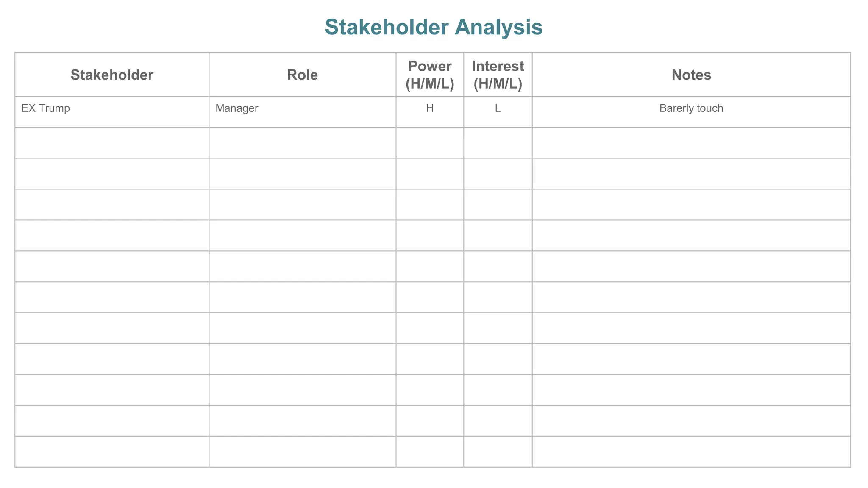Viewport: 868px width, 488px height.
Task: Click empty Interest cell below L
Action: pyautogui.click(x=498, y=143)
